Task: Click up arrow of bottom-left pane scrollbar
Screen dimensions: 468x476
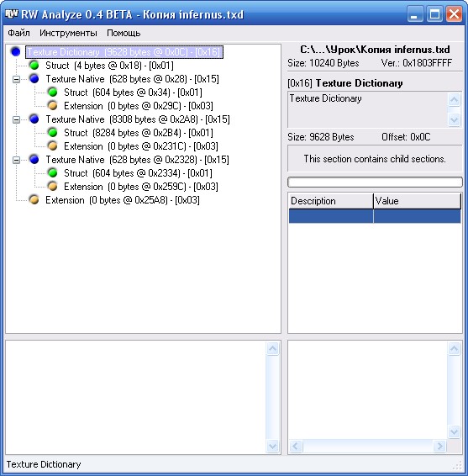Action: [272, 348]
